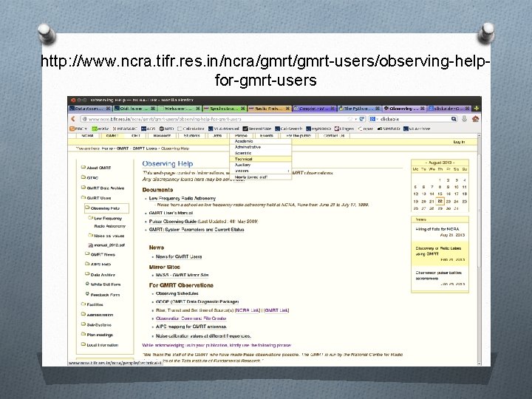This screenshot has height=399, width=532.
Task: Switch to The Python tab
Action: (x=359, y=109)
